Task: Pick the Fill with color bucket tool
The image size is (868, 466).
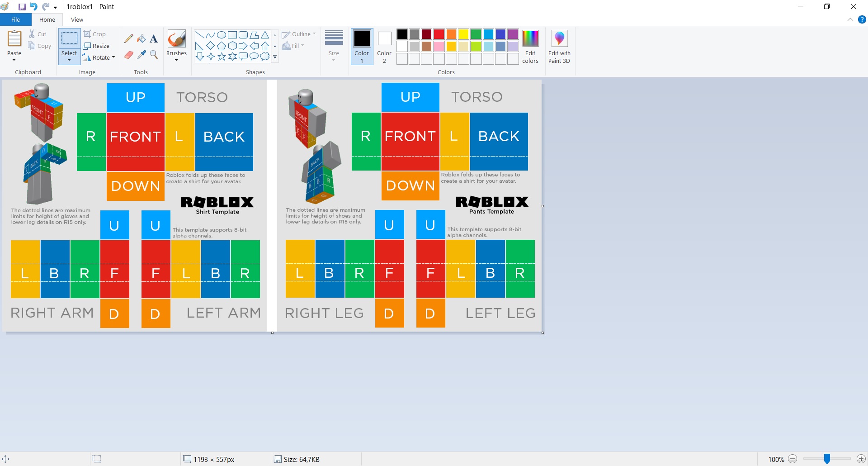Action: pyautogui.click(x=142, y=39)
